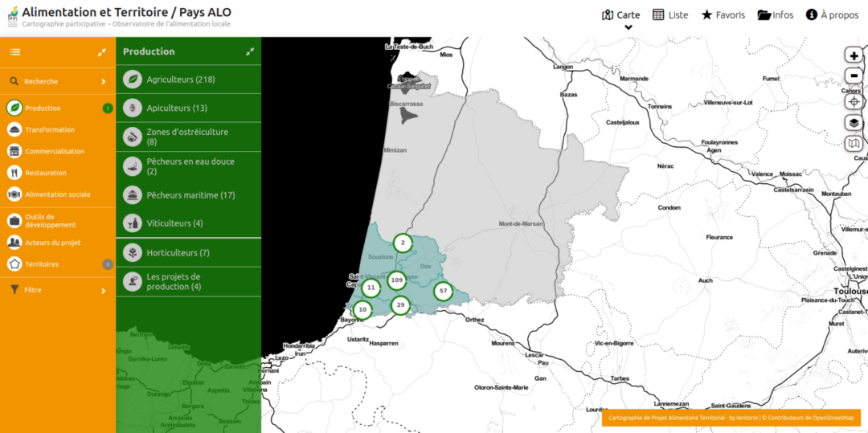Toggle the Agriculteurs (218) layer

tap(188, 80)
